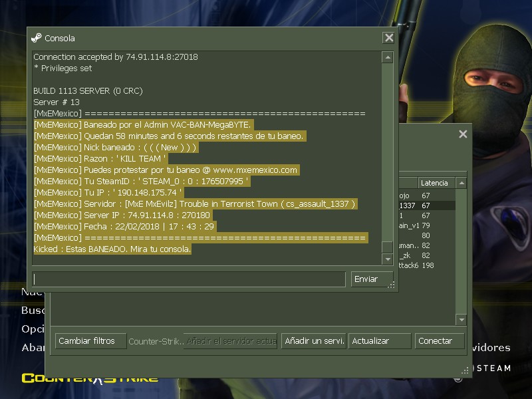Click the console command input field
This screenshot has height=399, width=532.
[189, 279]
